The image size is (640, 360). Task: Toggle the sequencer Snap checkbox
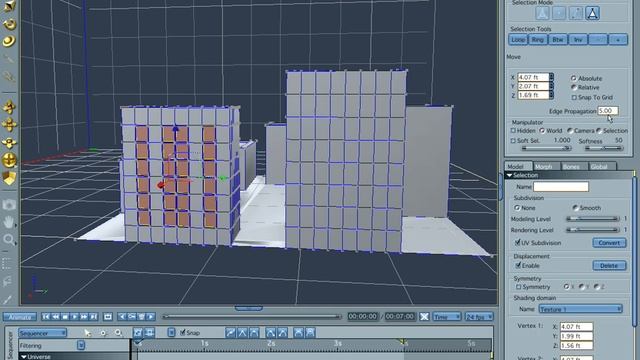[x=183, y=333]
